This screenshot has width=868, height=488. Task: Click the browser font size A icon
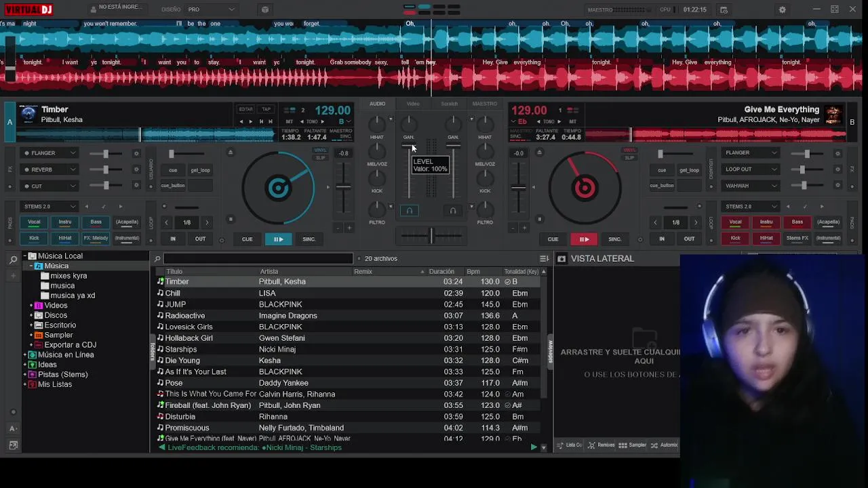coord(13,428)
